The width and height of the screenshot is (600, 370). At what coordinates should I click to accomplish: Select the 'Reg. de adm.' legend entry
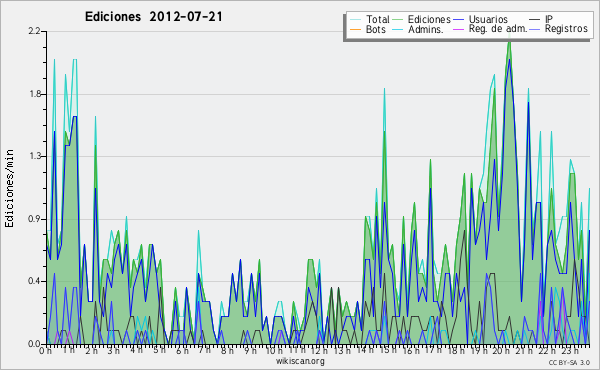[x=498, y=28]
